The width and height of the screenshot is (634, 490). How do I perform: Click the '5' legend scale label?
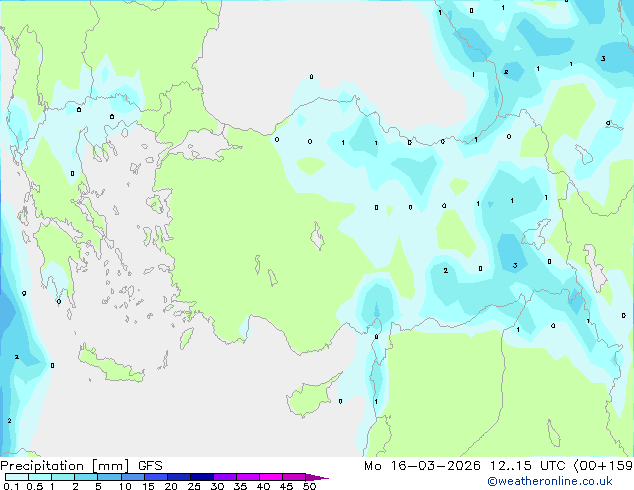click(x=98, y=486)
